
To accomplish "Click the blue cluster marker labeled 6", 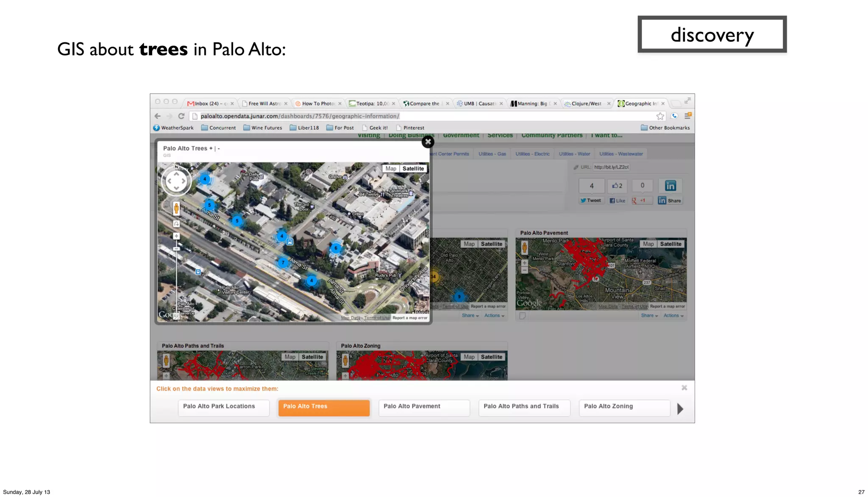I will [336, 248].
